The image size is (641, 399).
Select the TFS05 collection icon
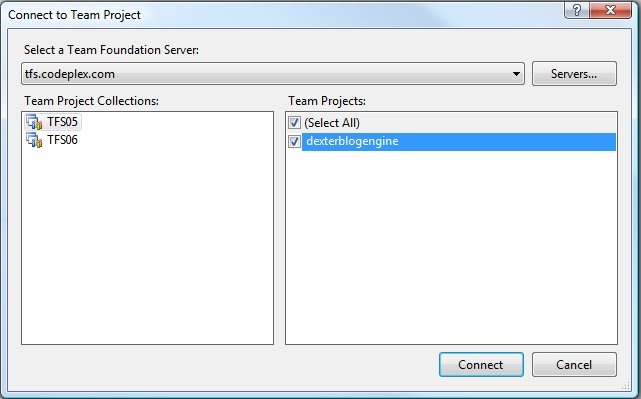34,122
